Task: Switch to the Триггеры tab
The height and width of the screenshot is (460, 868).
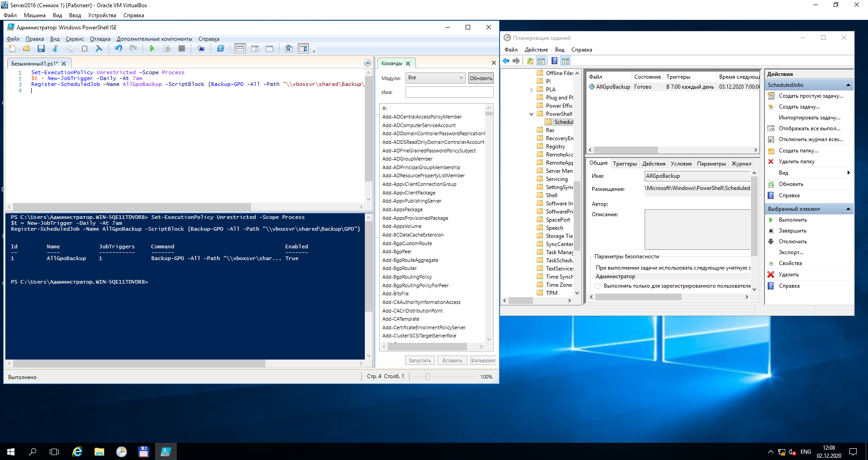Action: [x=625, y=164]
